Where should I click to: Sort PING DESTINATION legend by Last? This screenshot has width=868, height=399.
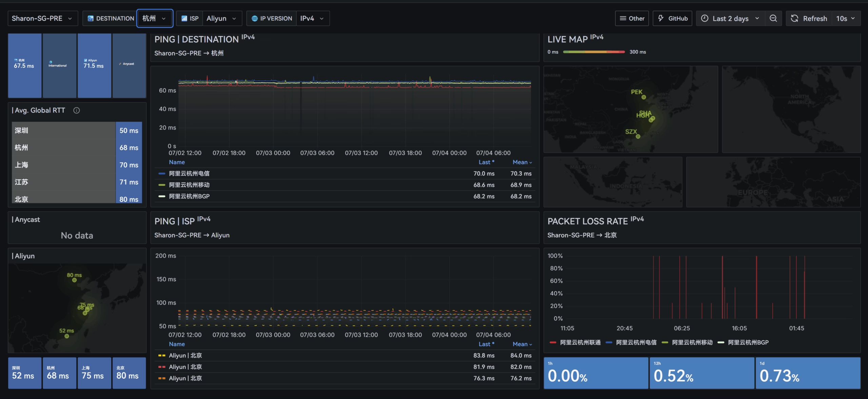(x=486, y=162)
